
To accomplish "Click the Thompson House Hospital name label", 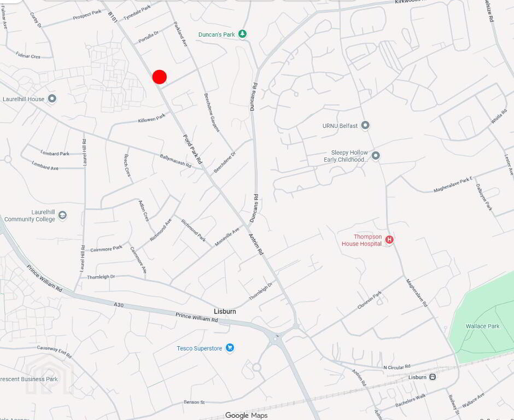I will pos(362,240).
